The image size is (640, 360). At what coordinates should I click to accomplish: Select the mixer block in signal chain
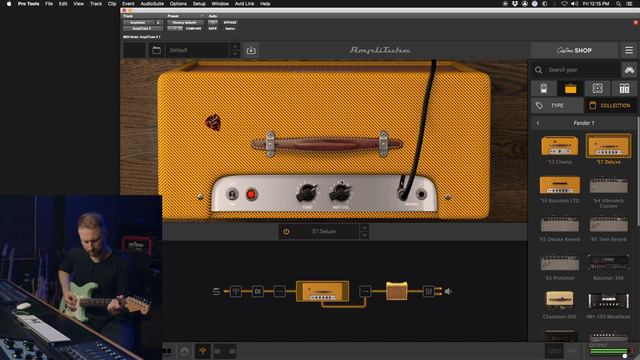(428, 291)
